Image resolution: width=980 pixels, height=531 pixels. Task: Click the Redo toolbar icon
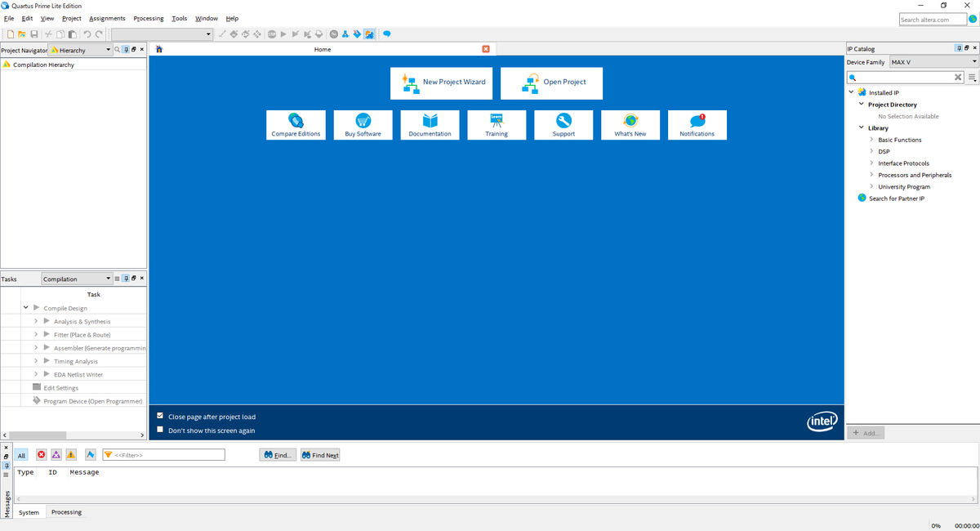point(99,34)
